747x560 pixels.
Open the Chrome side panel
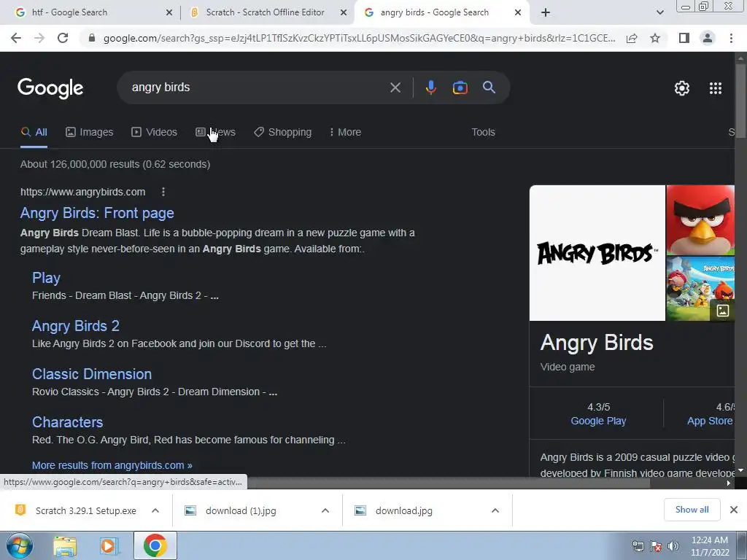point(684,38)
